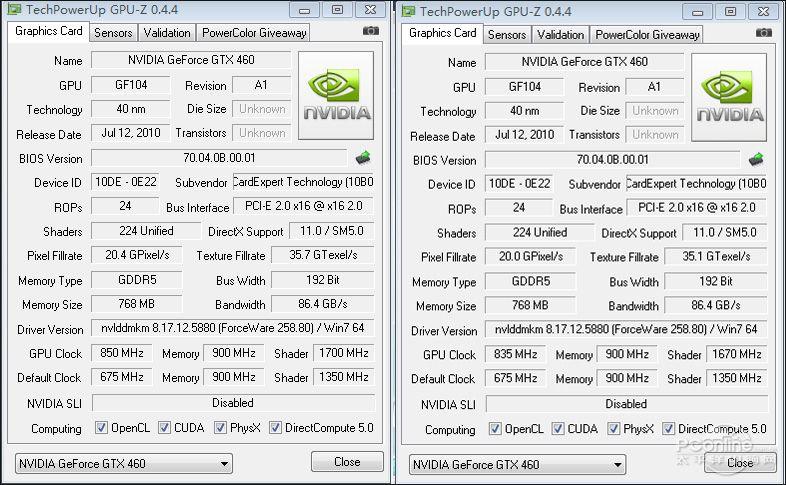Toggle PhysX checkbox in left window

coord(220,427)
